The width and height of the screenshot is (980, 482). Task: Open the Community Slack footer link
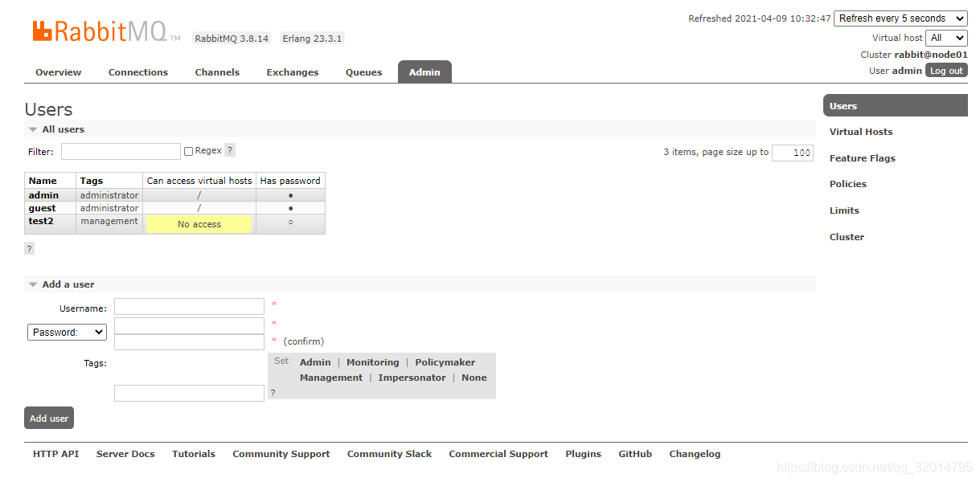[389, 454]
